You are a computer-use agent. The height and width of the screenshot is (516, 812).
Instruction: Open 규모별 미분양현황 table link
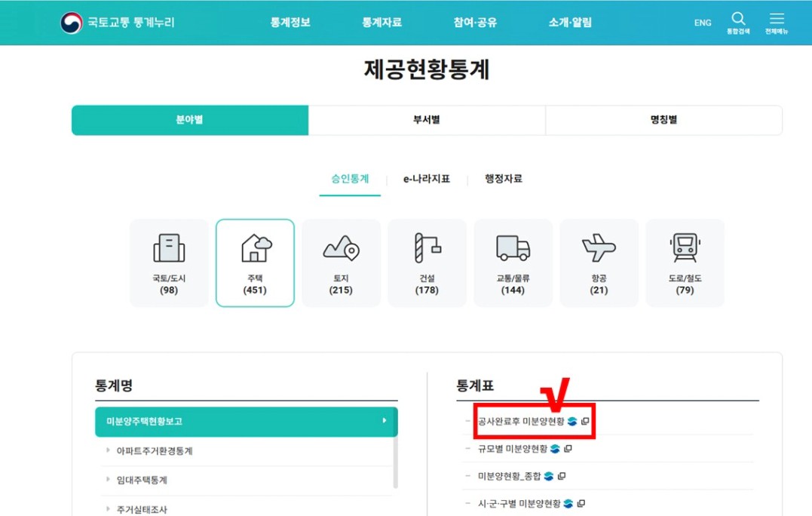[x=512, y=449]
